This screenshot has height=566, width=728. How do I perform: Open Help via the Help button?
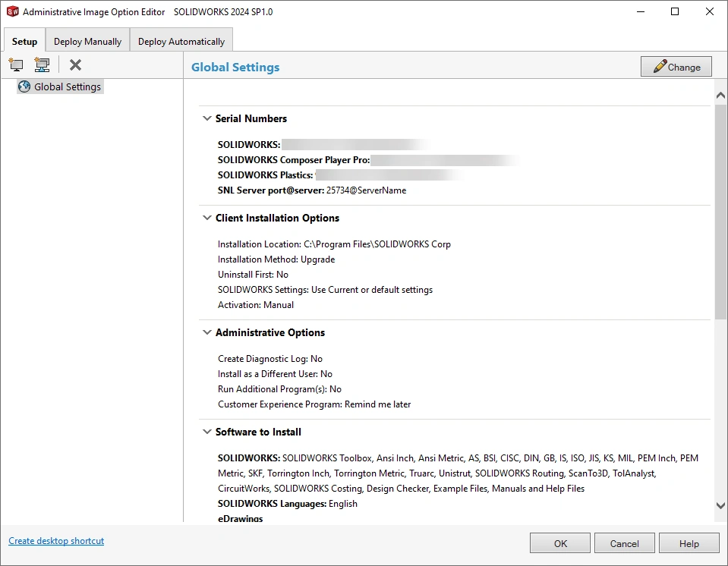tap(689, 543)
